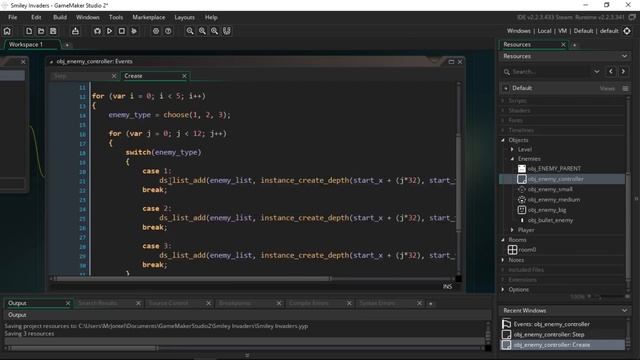
Task: Close the Output tab
Action: click(68, 303)
